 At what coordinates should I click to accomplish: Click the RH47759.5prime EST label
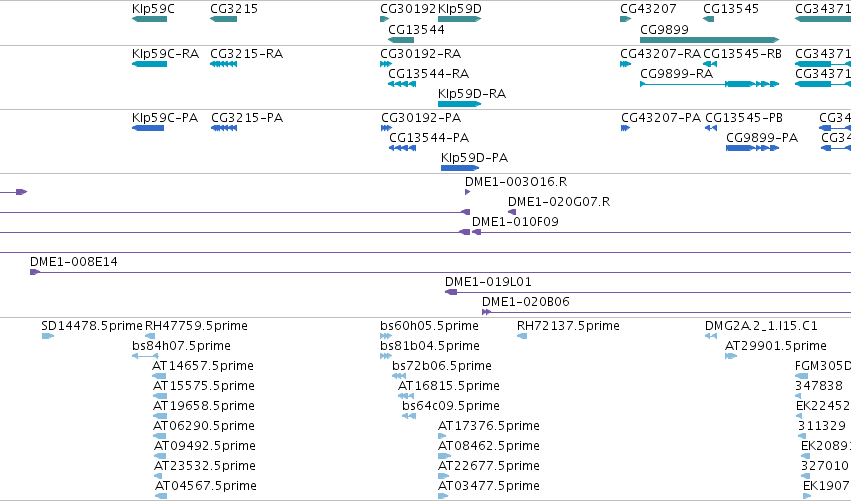click(x=196, y=326)
